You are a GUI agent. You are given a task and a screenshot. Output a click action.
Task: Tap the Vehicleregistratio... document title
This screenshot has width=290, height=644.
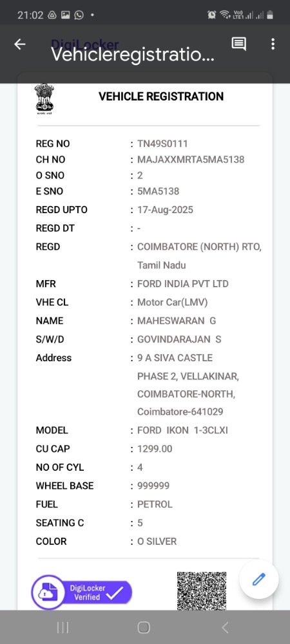132,55
